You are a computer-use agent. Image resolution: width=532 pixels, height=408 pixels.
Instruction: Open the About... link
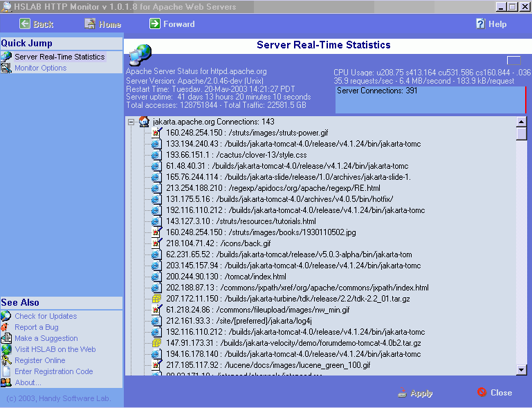coord(28,382)
